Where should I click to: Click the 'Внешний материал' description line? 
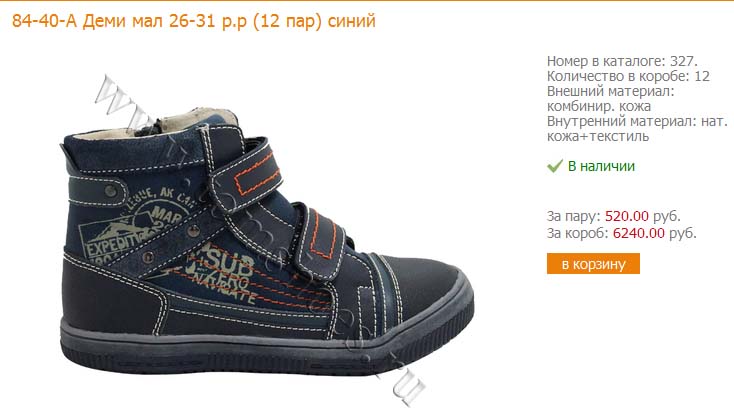click(x=610, y=98)
